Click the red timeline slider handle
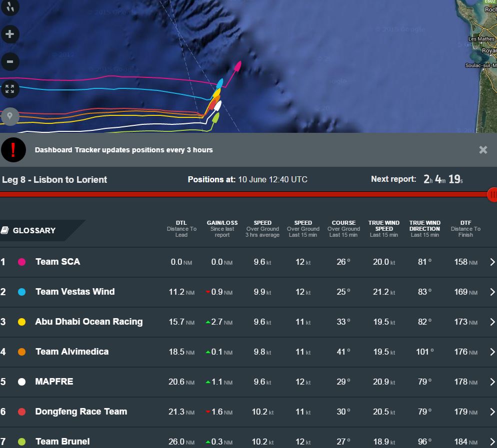 click(x=492, y=195)
